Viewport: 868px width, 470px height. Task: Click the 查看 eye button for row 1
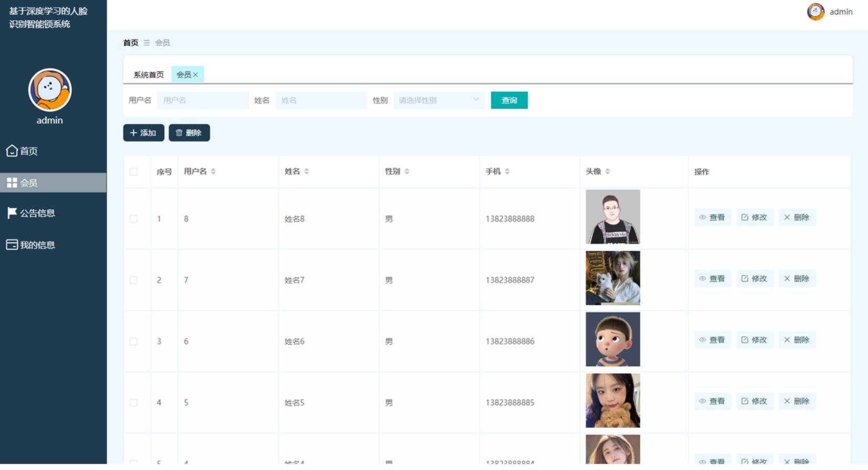712,217
